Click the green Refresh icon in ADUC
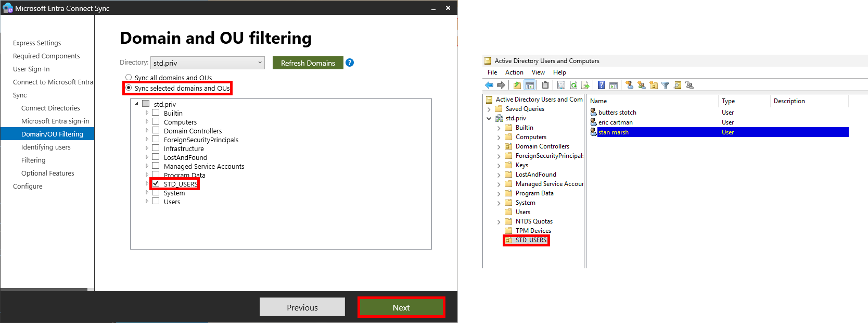Viewport: 868px width, 323px height. point(573,85)
